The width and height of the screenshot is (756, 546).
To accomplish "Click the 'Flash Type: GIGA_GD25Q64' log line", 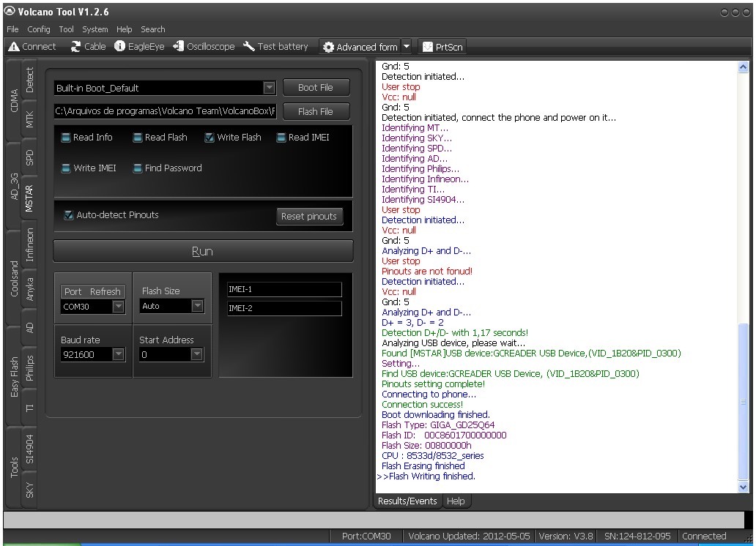I will [438, 425].
